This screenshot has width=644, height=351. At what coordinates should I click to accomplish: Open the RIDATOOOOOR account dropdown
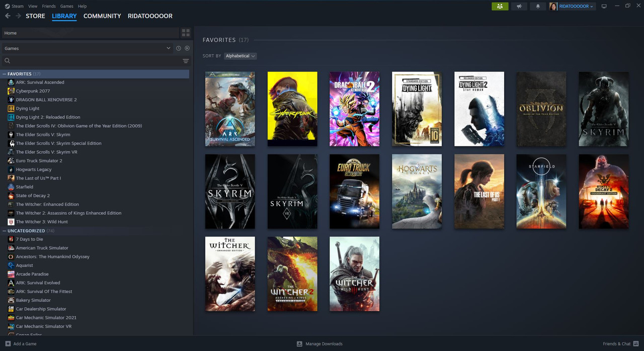pos(576,6)
